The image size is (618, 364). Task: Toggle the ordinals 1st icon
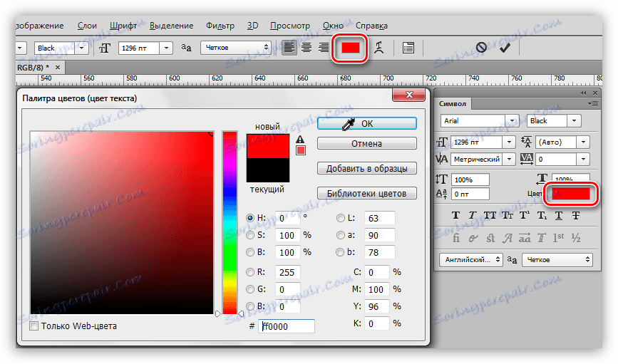[x=559, y=237]
